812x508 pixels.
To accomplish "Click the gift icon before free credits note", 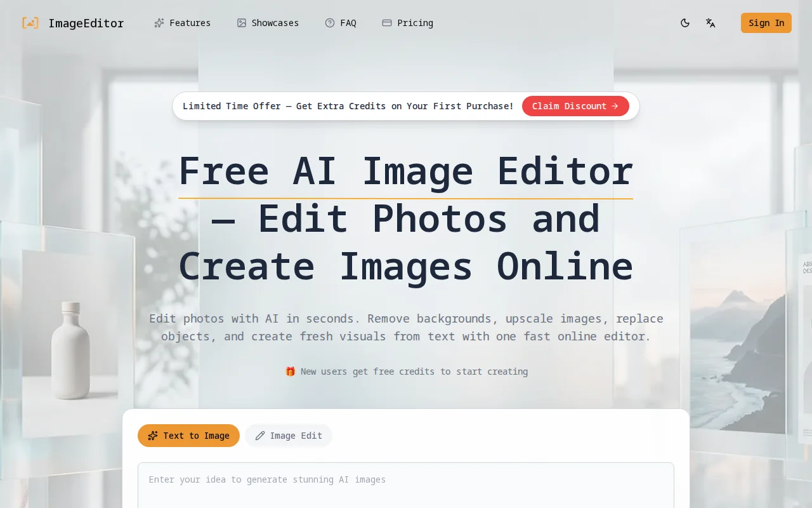I will pyautogui.click(x=290, y=371).
